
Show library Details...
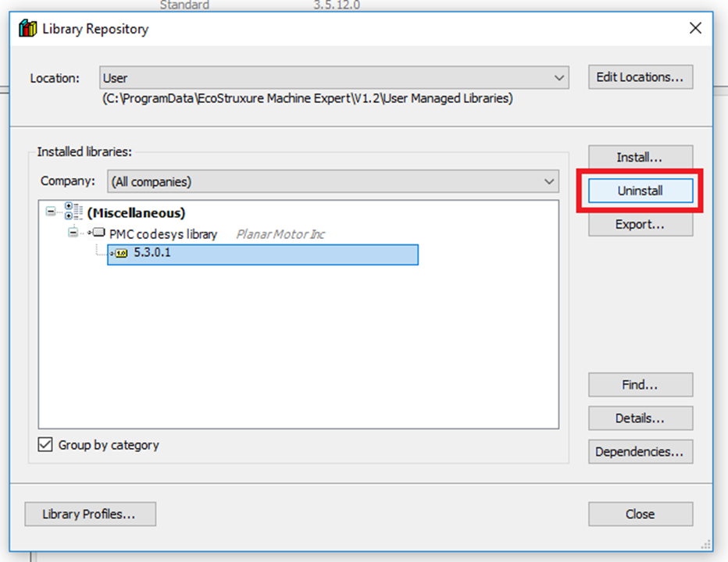tap(640, 418)
